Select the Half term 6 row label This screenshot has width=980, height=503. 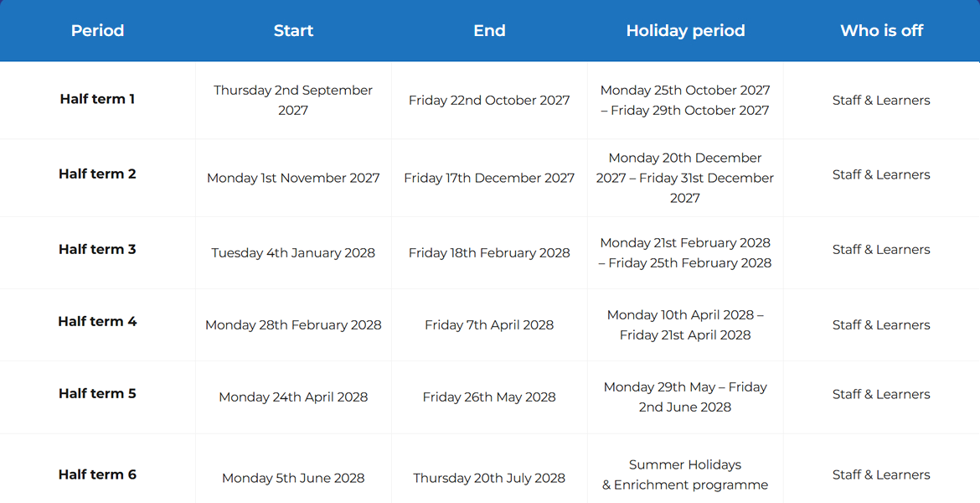click(97, 474)
